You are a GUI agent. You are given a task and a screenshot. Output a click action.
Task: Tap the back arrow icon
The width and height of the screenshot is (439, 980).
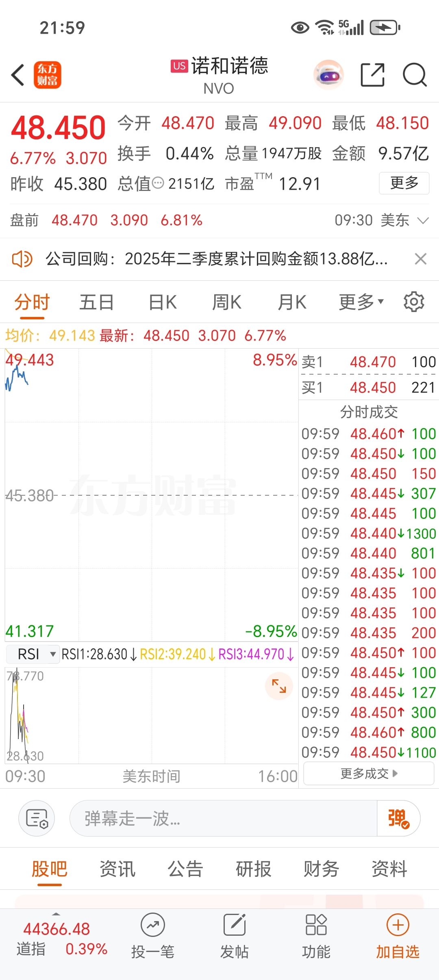click(x=18, y=75)
